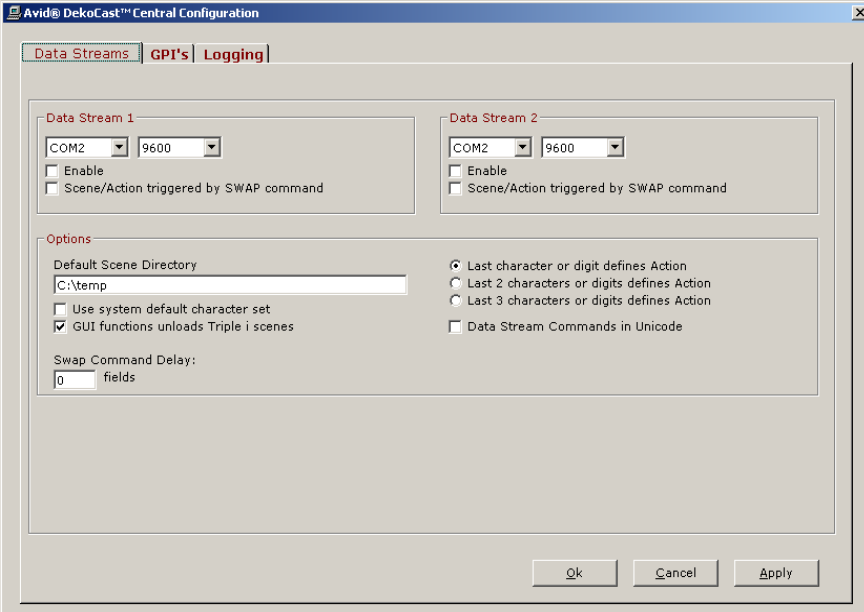Select Last 3 characters or digits defines Action
Screen dimensions: 864x612
456,300
